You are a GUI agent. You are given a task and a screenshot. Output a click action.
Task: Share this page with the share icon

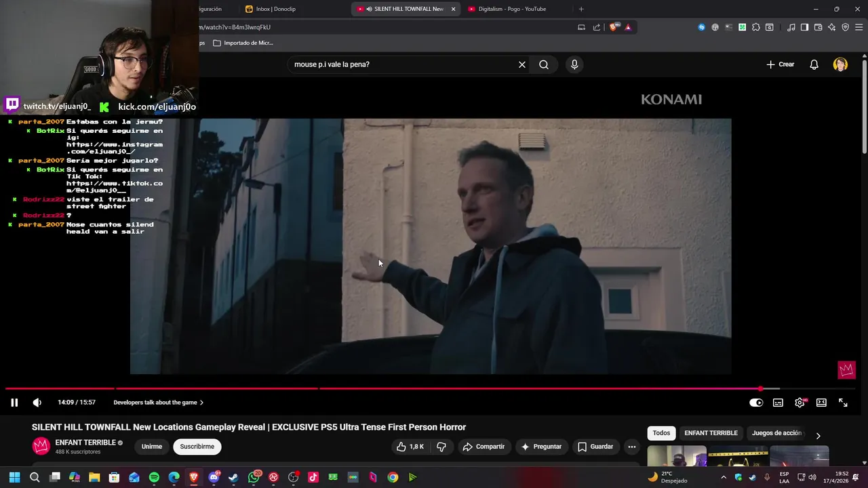tap(597, 27)
